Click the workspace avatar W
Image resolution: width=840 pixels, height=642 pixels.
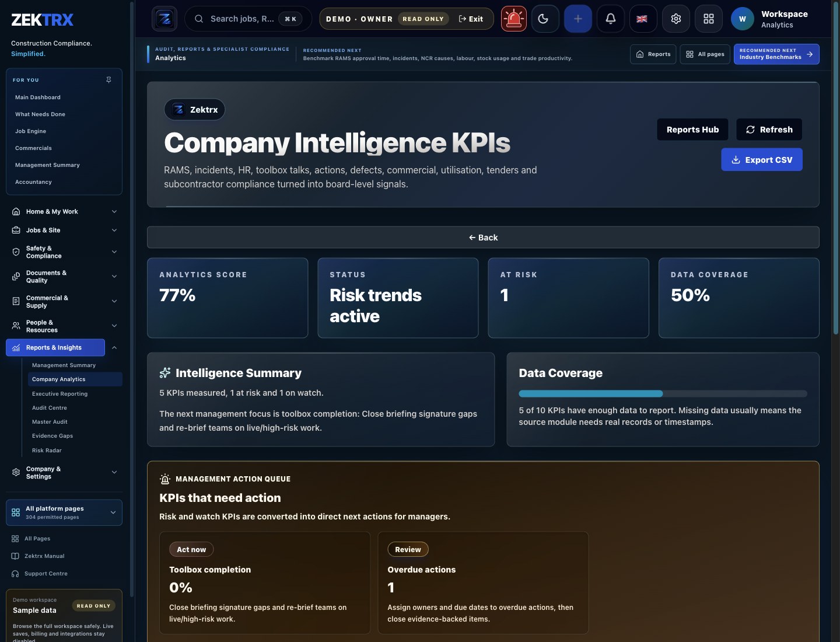tap(743, 19)
